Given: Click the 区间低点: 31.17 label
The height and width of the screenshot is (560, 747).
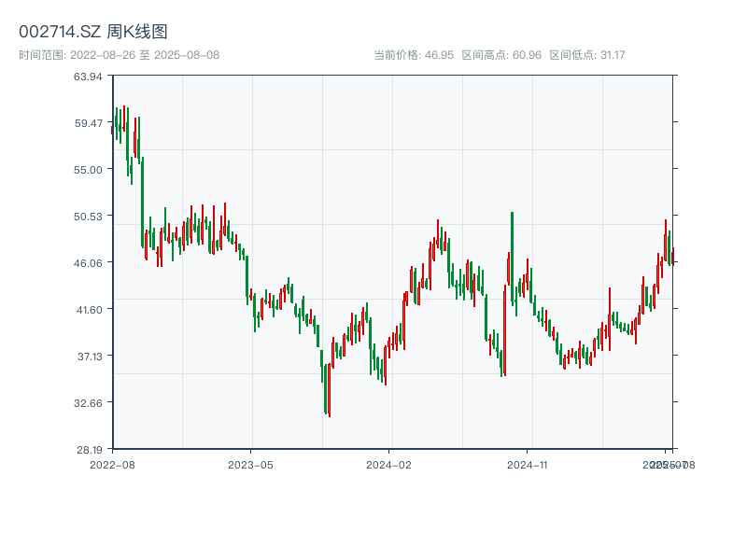Looking at the screenshot, I should coord(587,55).
